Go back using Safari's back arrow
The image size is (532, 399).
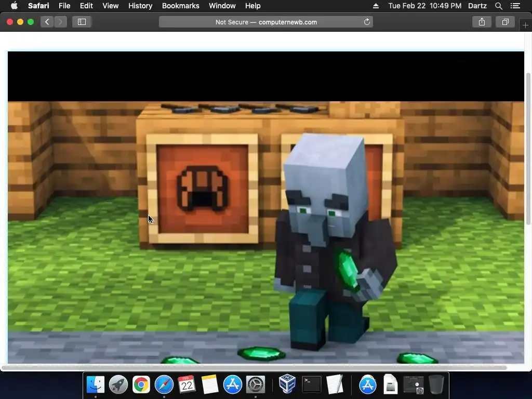47,22
